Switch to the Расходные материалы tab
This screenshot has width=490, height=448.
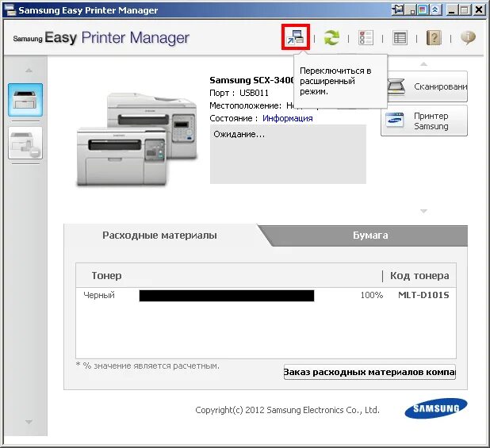pos(159,235)
